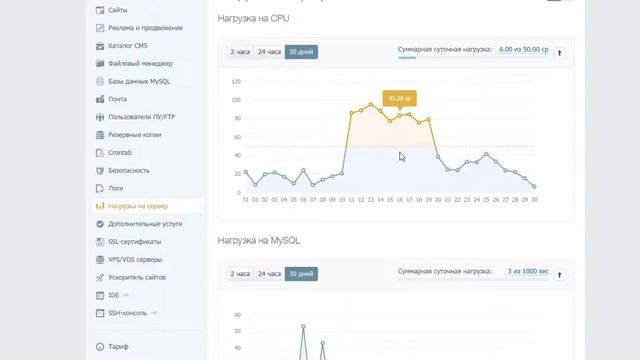Open the SSL-сертификаты text link
Screen dimensions: 640x360
point(135,242)
